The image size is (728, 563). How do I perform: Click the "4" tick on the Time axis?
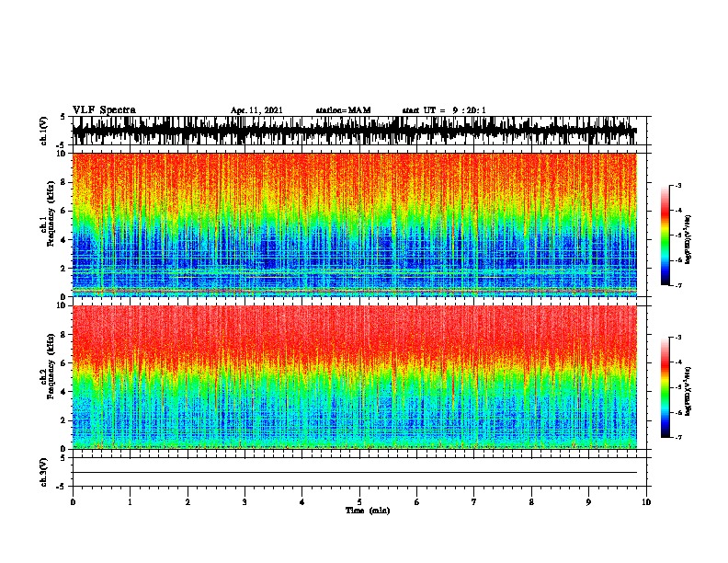pyautogui.click(x=302, y=502)
